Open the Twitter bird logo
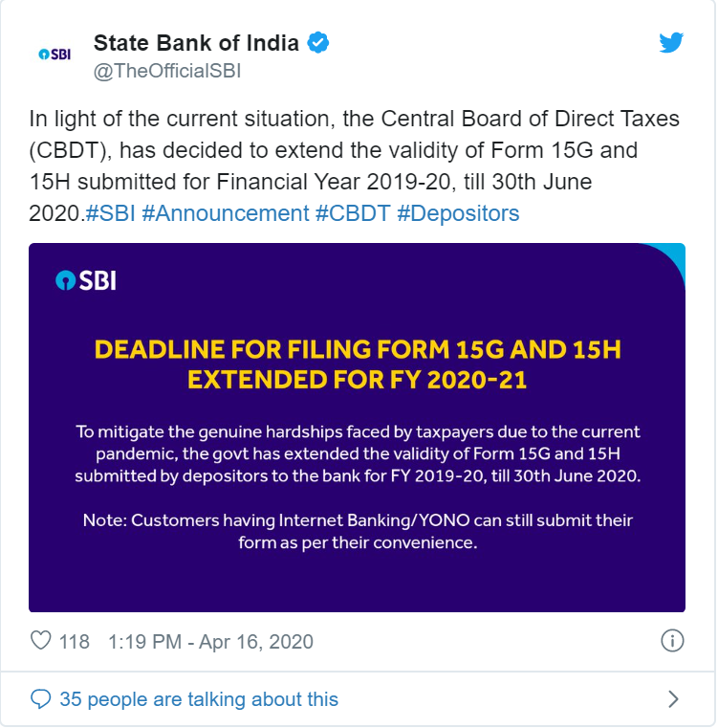This screenshot has height=728, width=718. tap(671, 43)
